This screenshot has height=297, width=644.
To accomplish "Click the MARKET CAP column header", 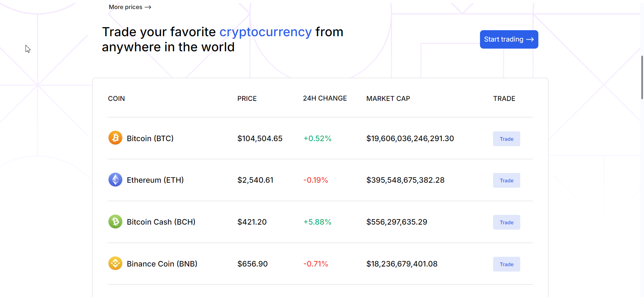I will [388, 99].
